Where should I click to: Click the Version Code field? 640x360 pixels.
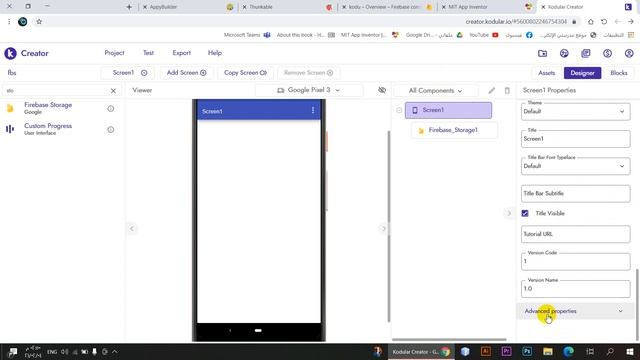576,261
